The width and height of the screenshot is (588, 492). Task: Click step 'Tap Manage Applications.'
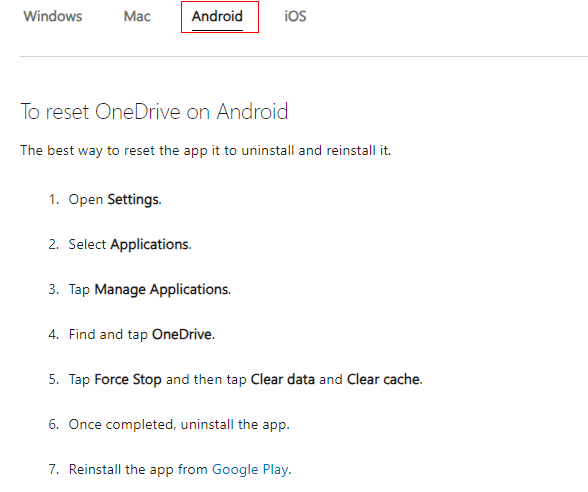pyautogui.click(x=150, y=289)
